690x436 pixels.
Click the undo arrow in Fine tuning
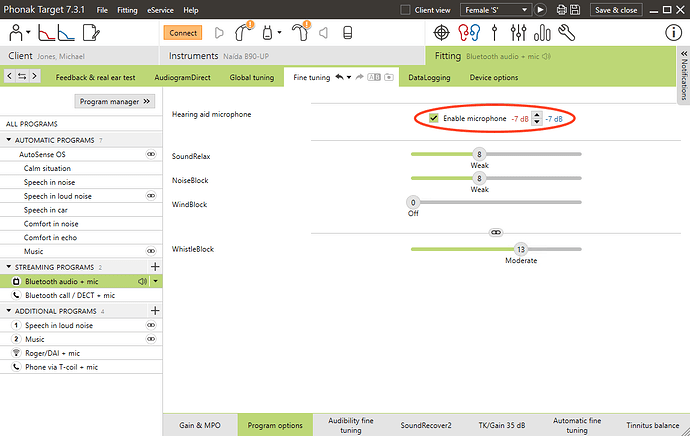[339, 77]
